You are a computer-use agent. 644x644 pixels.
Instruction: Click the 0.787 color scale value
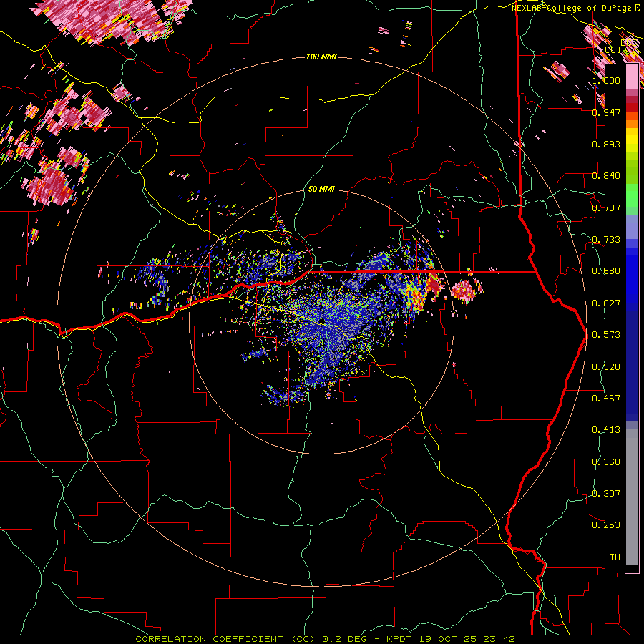(606, 208)
